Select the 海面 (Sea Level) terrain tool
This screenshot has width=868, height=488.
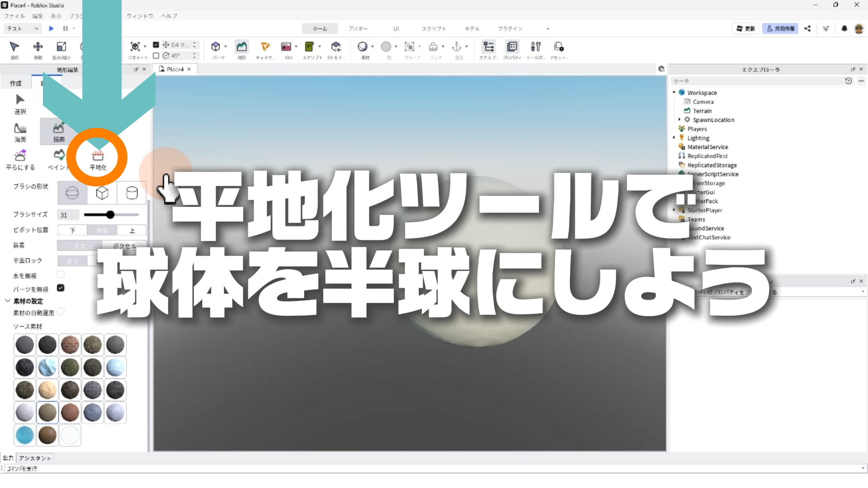[20, 132]
